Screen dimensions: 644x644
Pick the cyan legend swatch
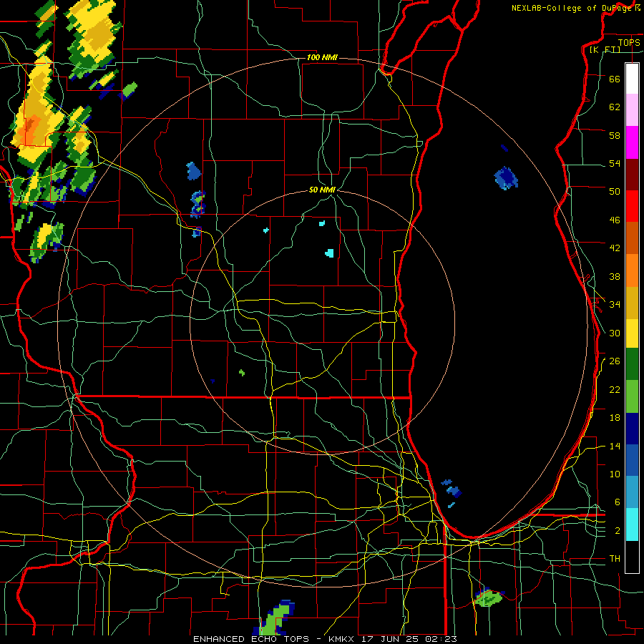632,525
